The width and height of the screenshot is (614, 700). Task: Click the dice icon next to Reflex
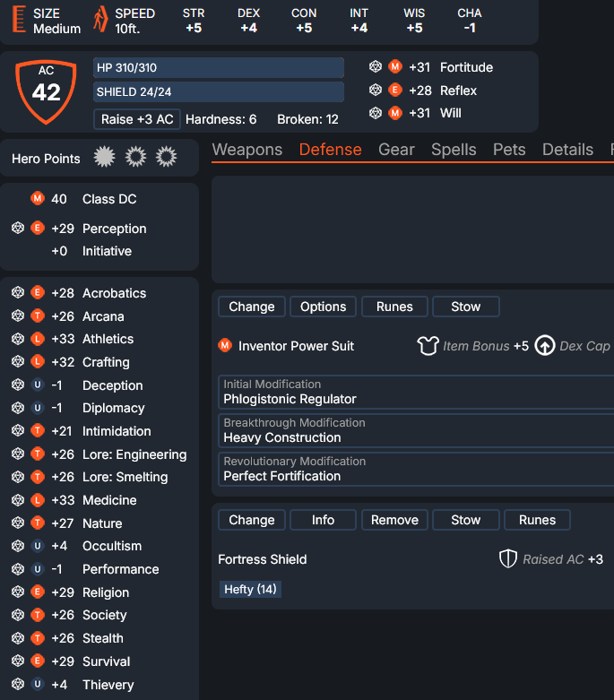point(376,91)
